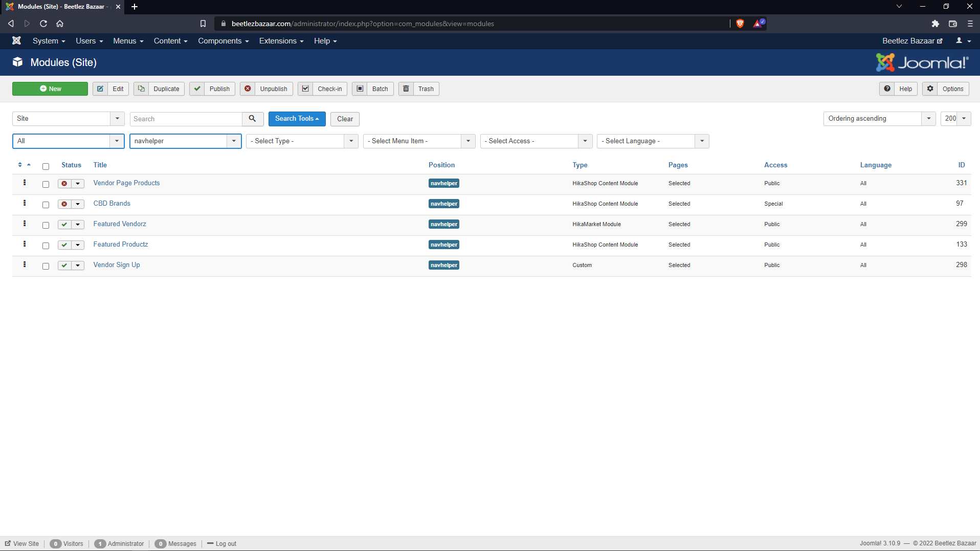
Task: Move selected modules to Trash
Action: point(419,89)
